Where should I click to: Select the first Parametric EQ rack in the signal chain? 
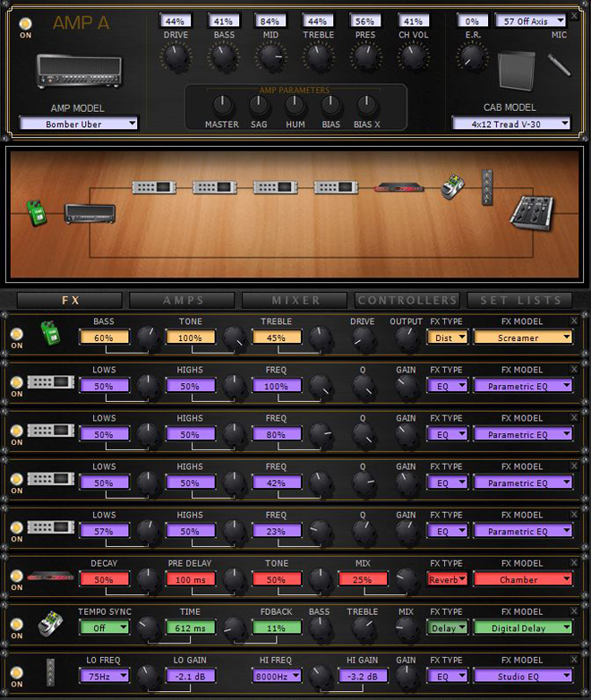tap(154, 187)
